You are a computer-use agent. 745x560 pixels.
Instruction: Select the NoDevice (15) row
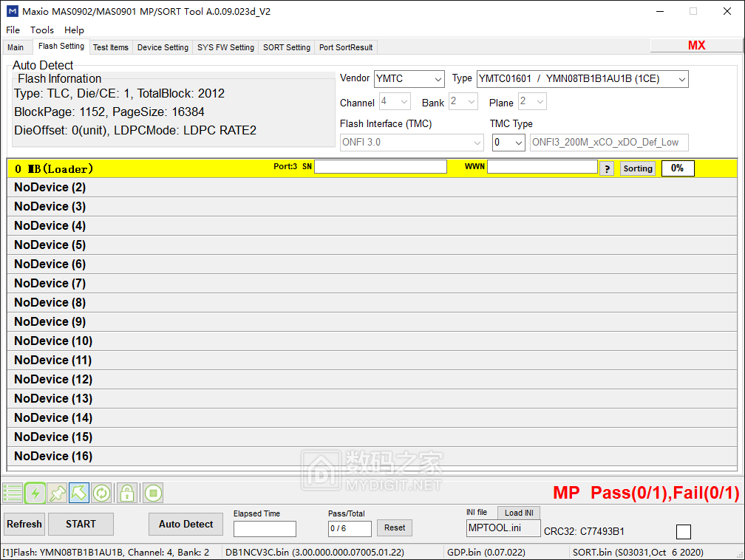(x=372, y=437)
